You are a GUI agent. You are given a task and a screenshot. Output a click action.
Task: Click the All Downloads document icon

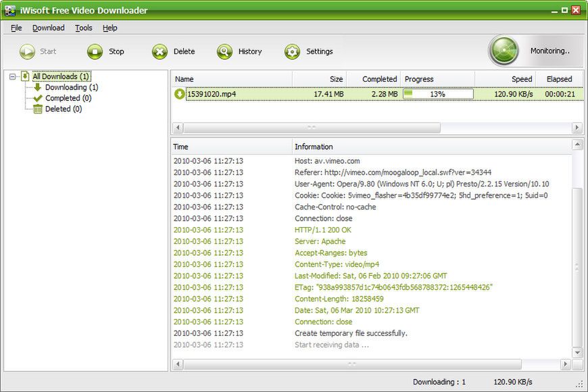[25, 76]
